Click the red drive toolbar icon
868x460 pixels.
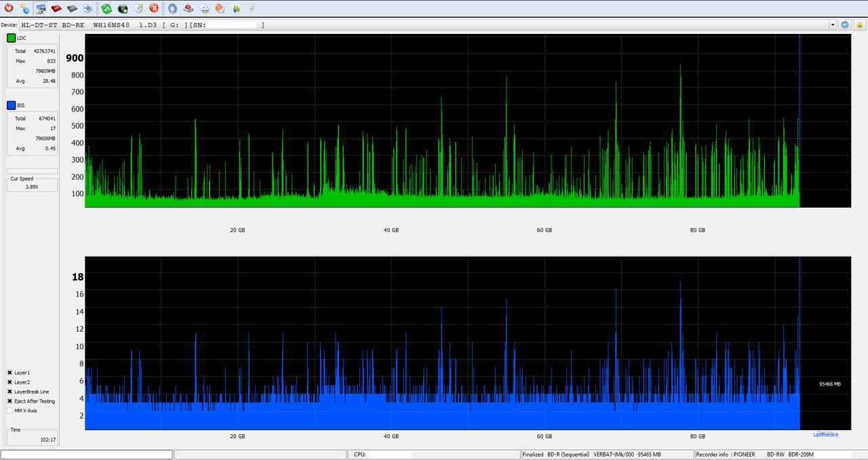pos(56,8)
